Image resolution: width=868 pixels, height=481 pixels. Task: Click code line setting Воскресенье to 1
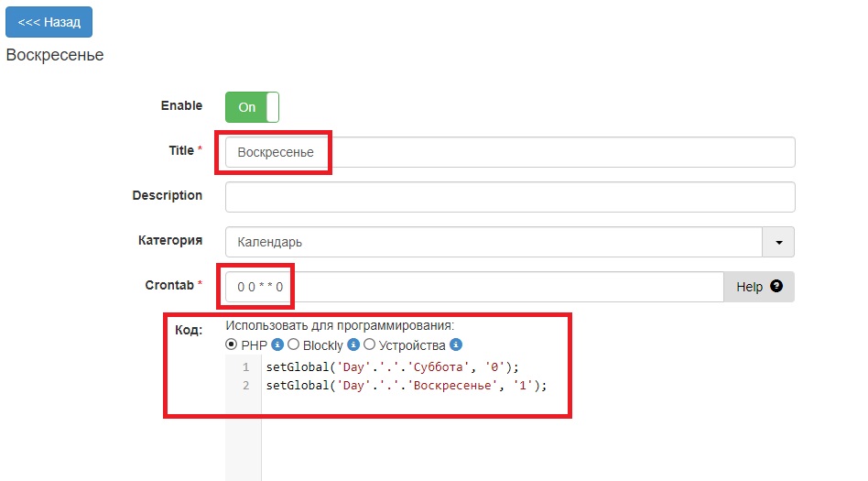[x=406, y=386]
